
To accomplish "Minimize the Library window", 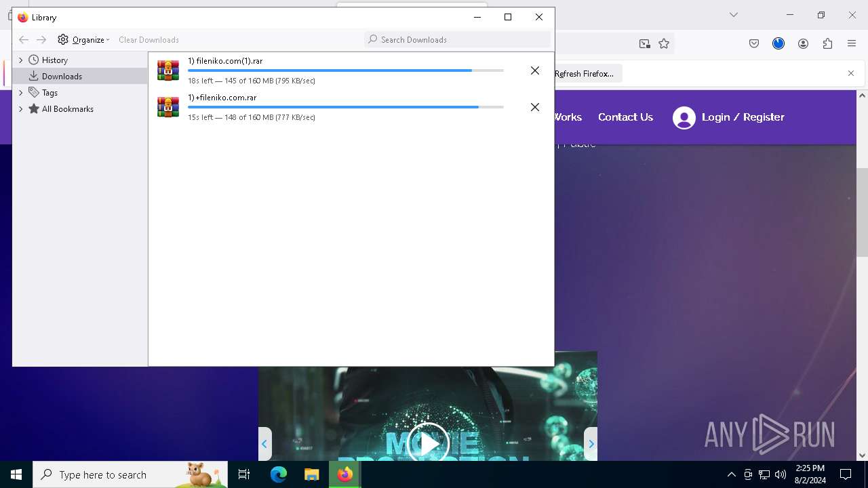I will [x=477, y=17].
